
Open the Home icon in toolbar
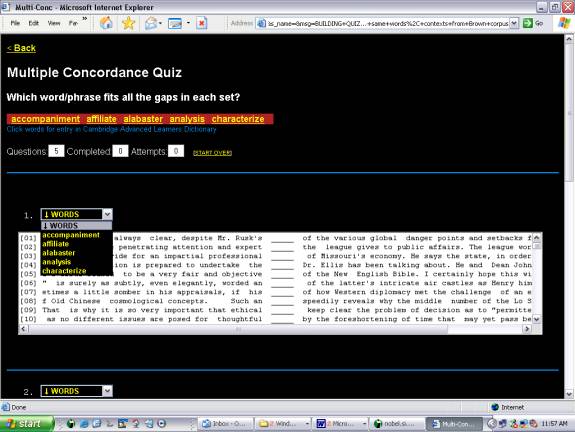[106, 23]
